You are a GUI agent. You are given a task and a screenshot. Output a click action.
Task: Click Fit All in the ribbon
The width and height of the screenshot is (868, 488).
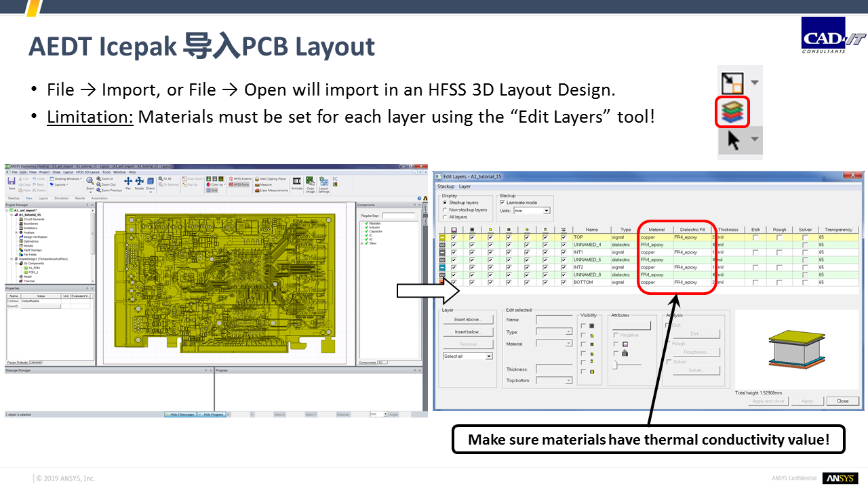click(165, 179)
